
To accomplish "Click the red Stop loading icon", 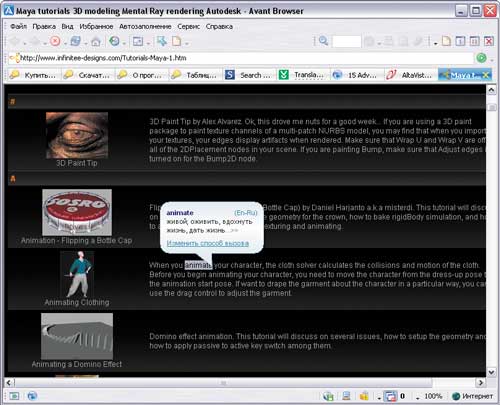I will pyautogui.click(x=55, y=41).
